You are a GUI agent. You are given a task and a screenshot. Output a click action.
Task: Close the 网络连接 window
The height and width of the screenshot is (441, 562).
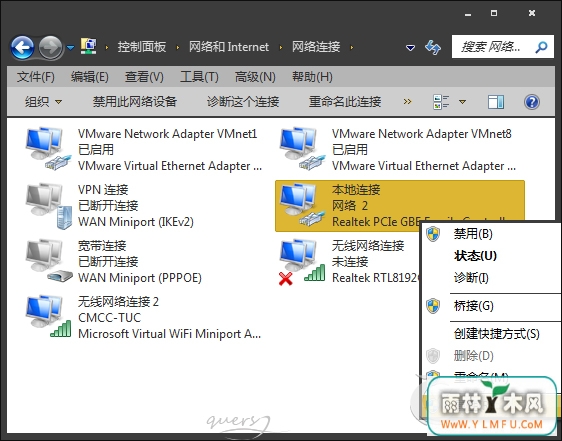pyautogui.click(x=532, y=13)
